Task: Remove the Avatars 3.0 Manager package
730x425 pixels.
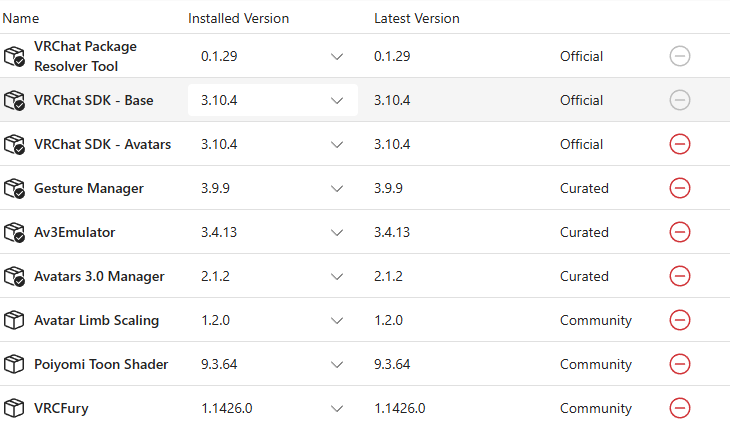Action: coord(680,276)
